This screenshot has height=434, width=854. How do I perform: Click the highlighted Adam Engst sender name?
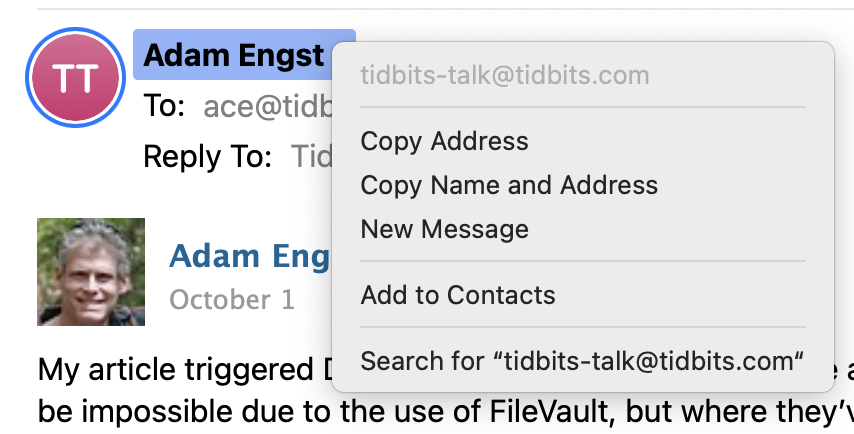coord(234,55)
